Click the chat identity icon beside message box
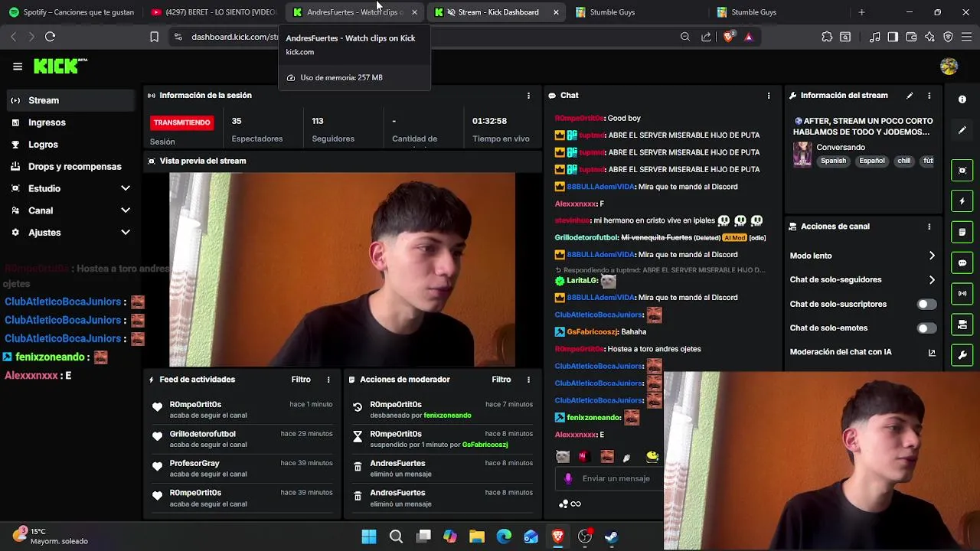980x551 pixels. [x=568, y=478]
